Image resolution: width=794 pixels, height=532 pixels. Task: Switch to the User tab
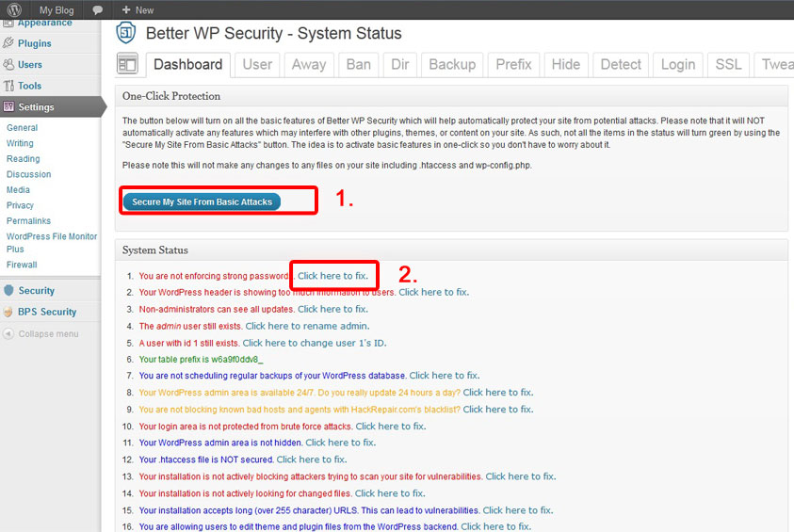point(257,65)
